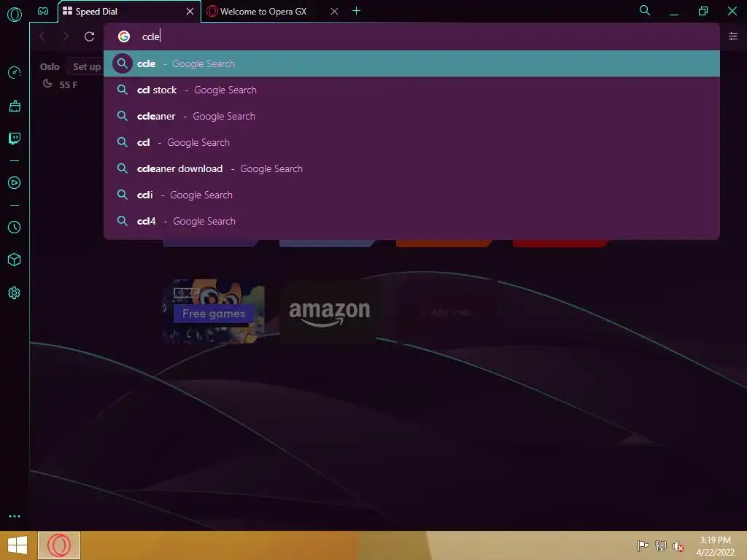Open History clock icon in sidebar
Image resolution: width=747 pixels, height=560 pixels.
(x=15, y=227)
